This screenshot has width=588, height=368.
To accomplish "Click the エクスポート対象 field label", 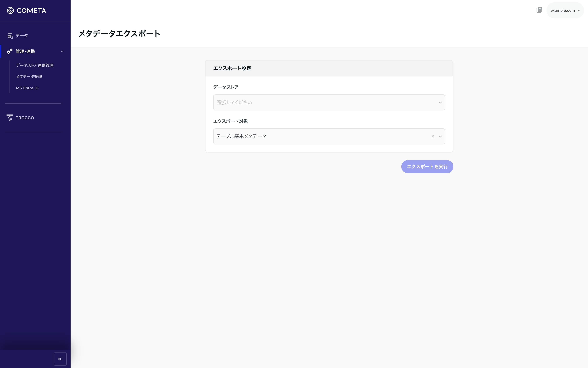I will click(230, 121).
